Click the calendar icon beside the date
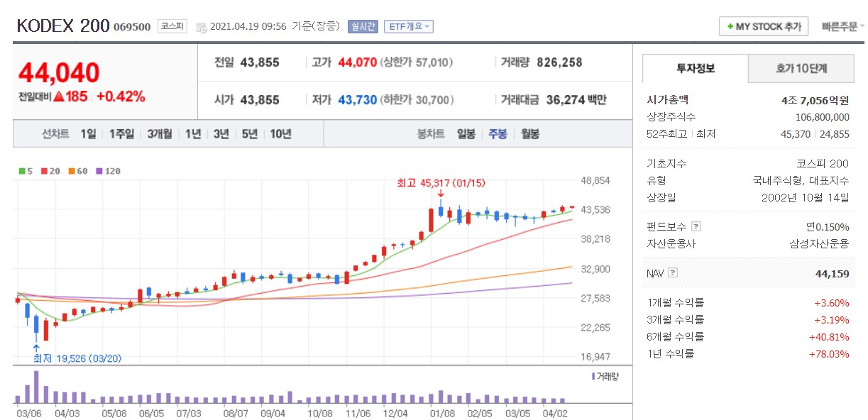The image size is (868, 420). coord(201,27)
